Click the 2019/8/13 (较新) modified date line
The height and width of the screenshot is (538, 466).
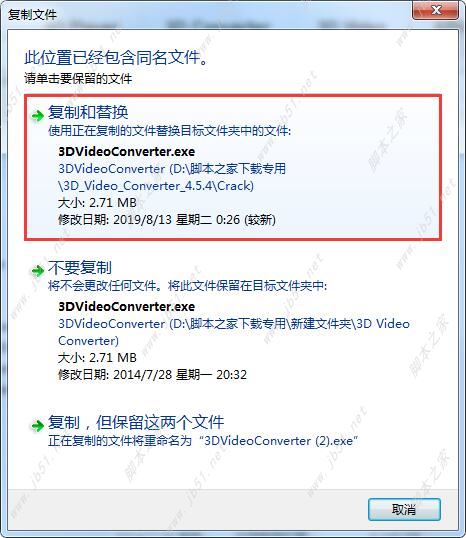pos(167,220)
